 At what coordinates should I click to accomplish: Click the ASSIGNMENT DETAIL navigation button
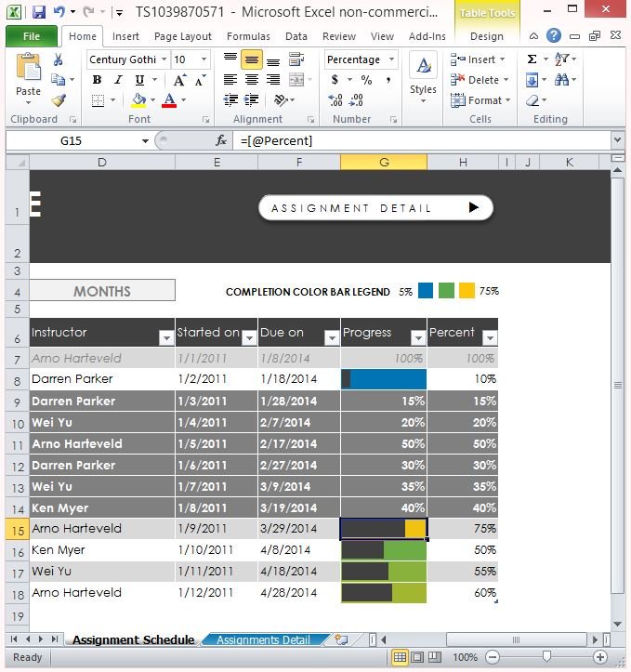point(375,208)
